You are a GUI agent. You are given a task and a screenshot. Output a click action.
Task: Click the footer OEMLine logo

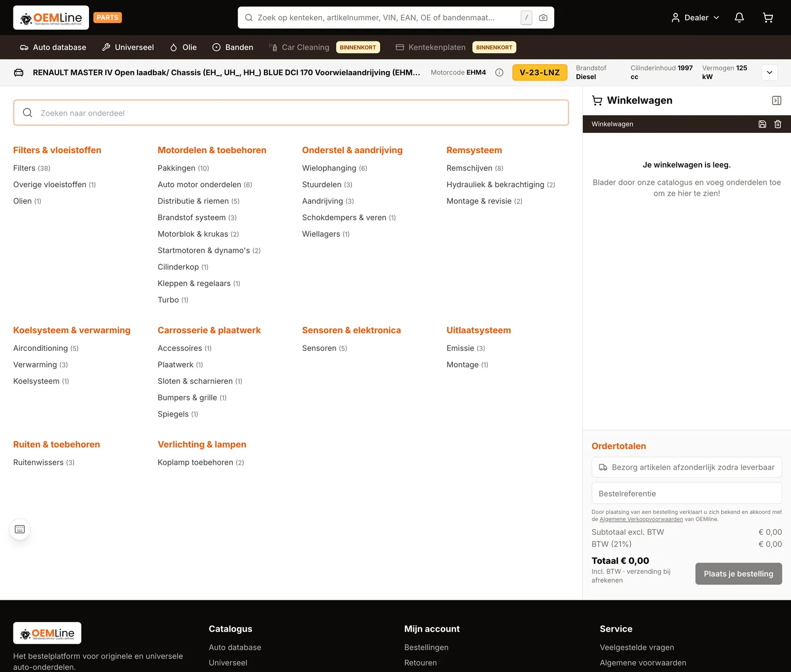pos(47,633)
